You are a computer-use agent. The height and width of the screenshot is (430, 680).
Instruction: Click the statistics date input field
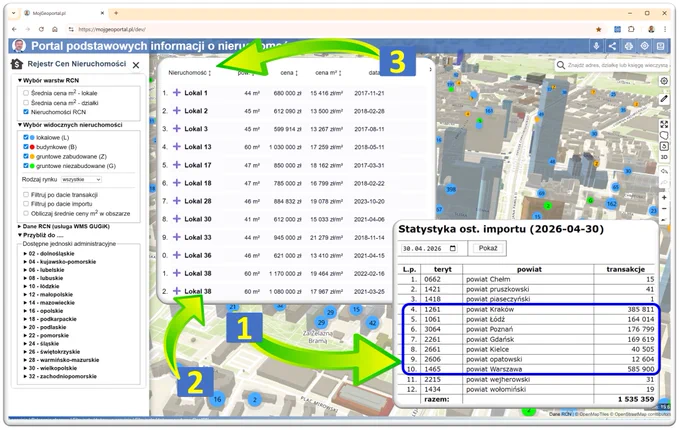click(429, 248)
